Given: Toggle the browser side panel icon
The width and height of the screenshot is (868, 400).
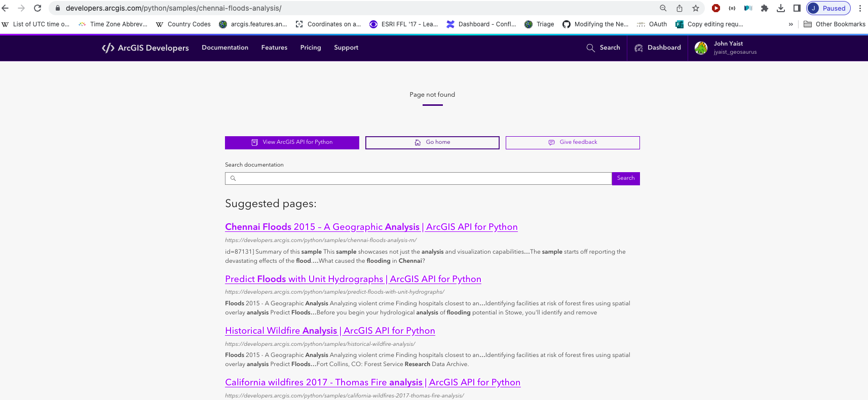Looking at the screenshot, I should tap(797, 8).
